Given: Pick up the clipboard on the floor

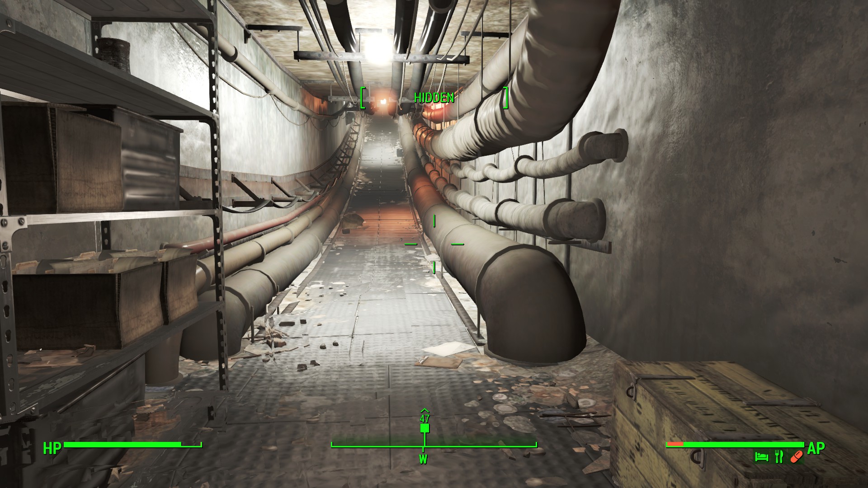Looking at the screenshot, I should point(440,361).
